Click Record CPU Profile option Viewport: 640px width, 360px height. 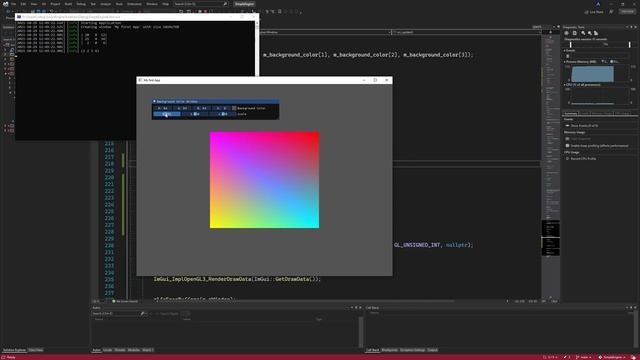click(583, 158)
